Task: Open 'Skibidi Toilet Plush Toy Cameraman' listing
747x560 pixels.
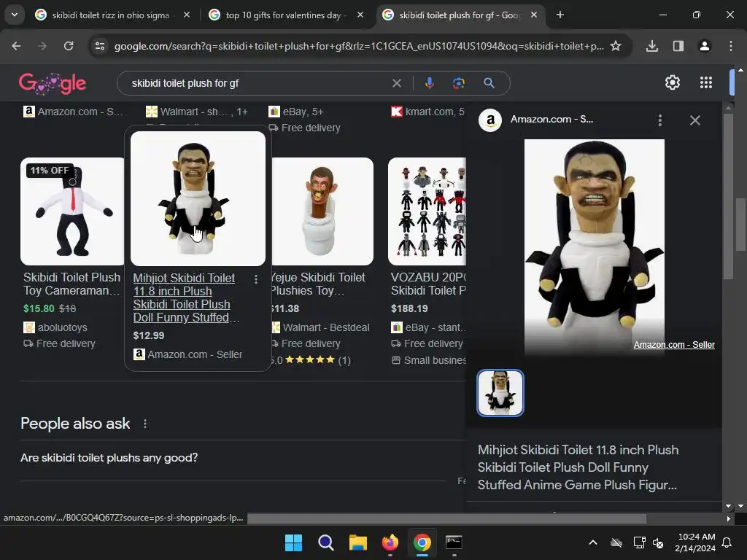Action: [x=71, y=284]
